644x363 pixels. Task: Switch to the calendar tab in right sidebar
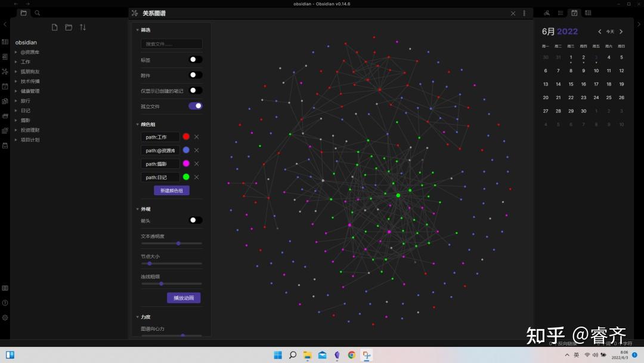pyautogui.click(x=574, y=13)
